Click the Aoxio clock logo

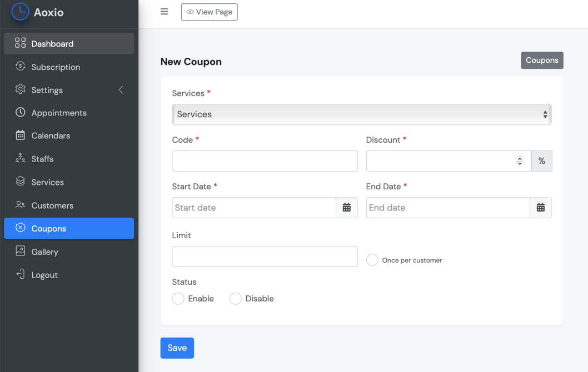click(x=20, y=12)
